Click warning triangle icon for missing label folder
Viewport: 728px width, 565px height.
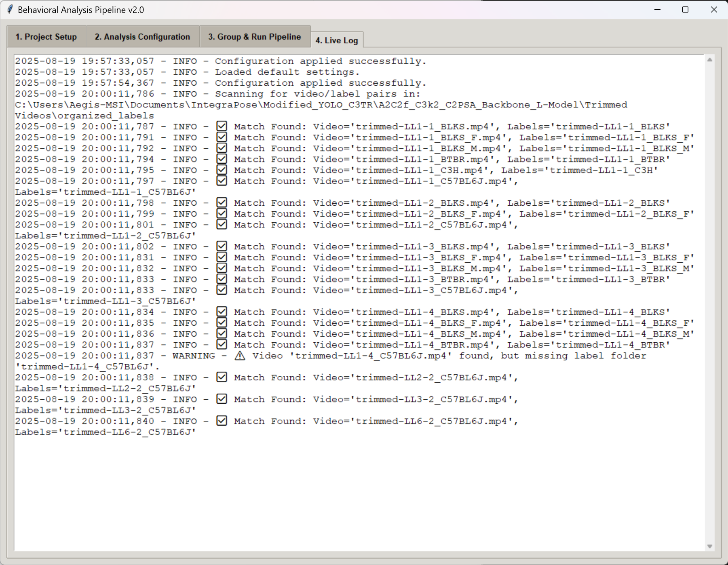click(240, 356)
